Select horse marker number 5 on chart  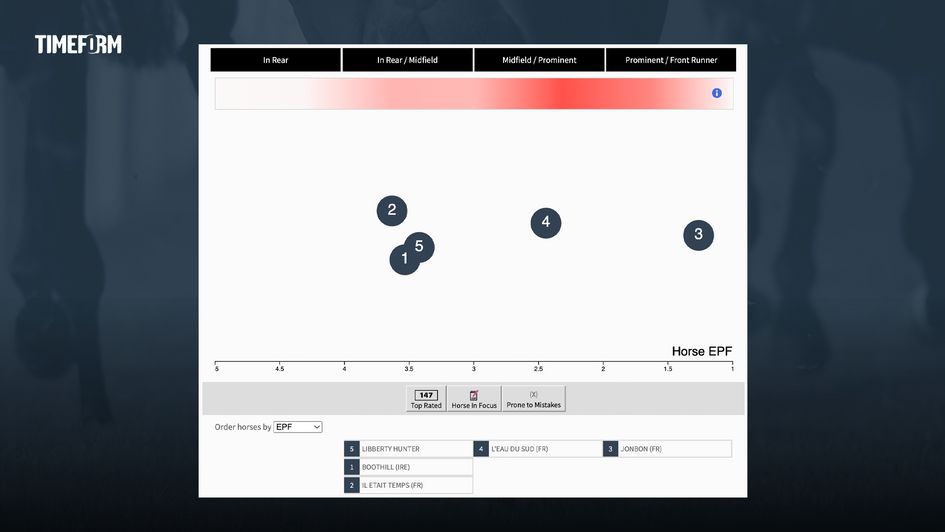coord(419,247)
